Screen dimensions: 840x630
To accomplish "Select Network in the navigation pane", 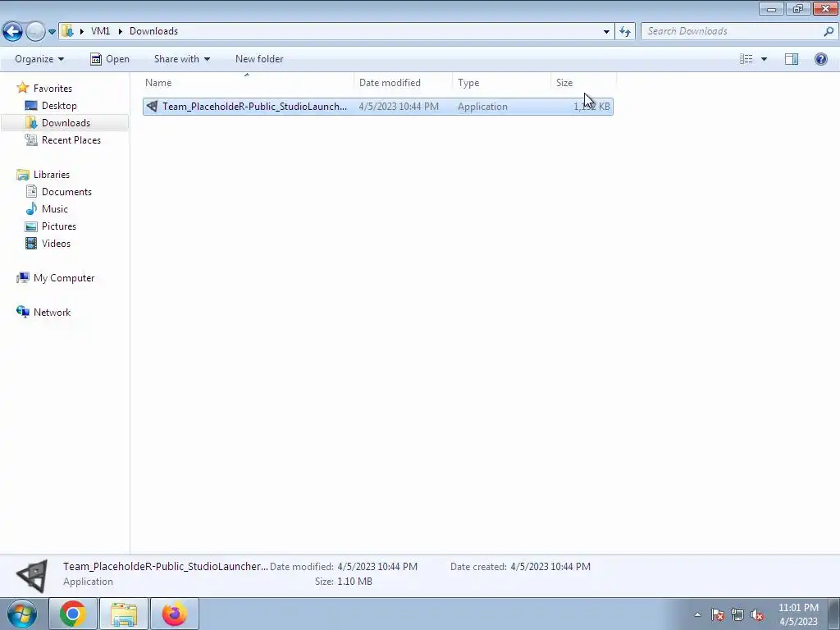I will coord(52,313).
